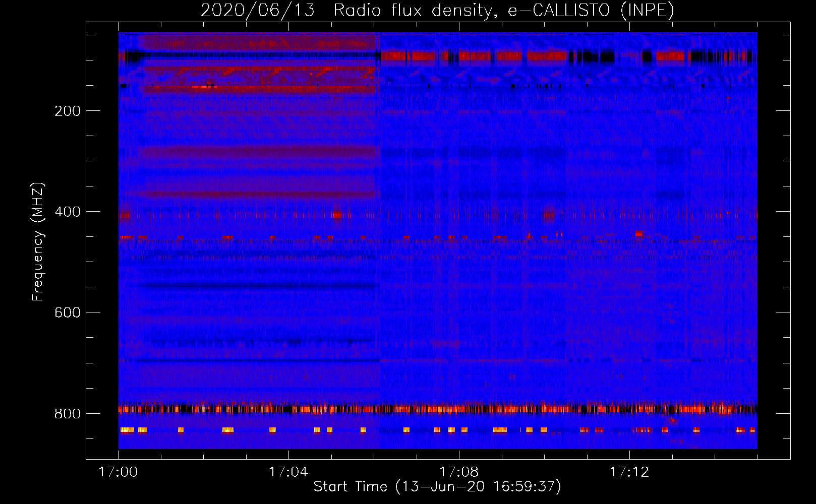The height and width of the screenshot is (504, 816).
Task: Click the 400 frequency tick label
Action: 68,212
